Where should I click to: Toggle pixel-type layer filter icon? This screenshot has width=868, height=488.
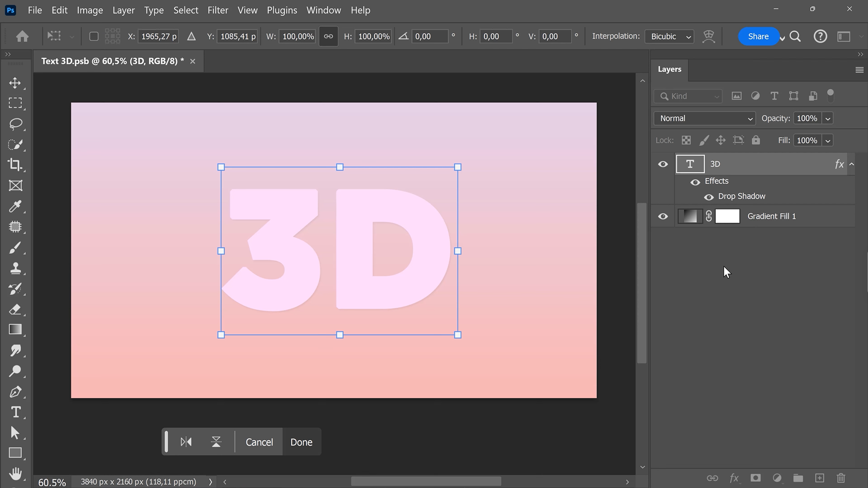pyautogui.click(x=736, y=96)
